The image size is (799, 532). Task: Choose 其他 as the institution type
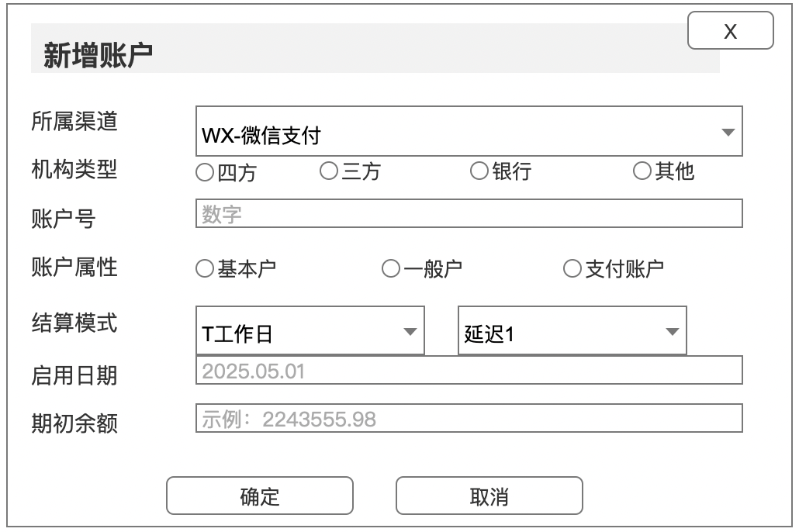pos(642,171)
